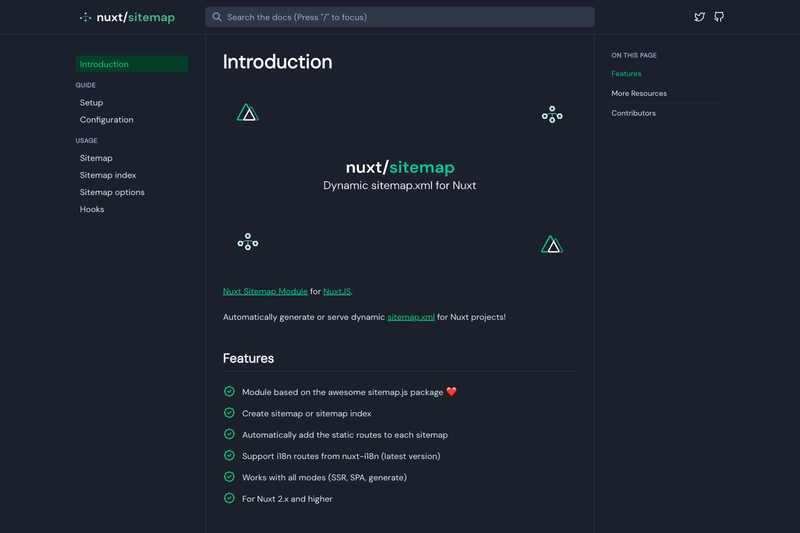This screenshot has height=533, width=800.
Task: Go to the Setup guide page
Action: click(91, 103)
